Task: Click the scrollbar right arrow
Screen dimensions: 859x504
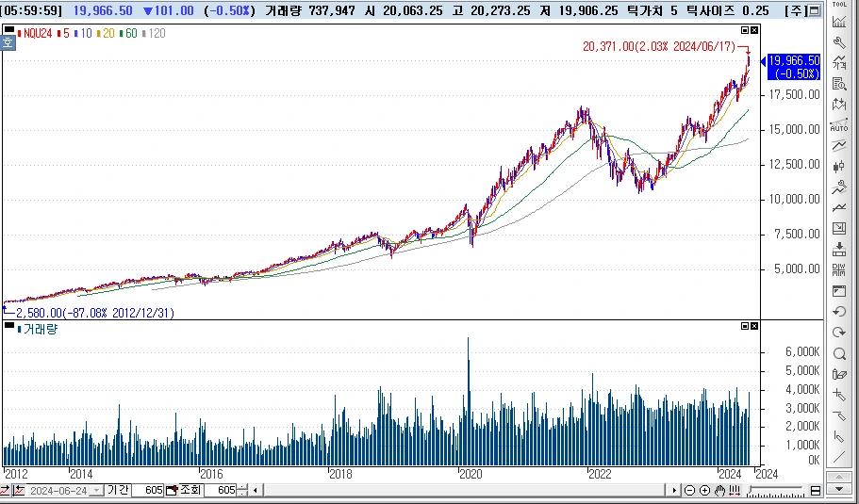Action: 674,490
